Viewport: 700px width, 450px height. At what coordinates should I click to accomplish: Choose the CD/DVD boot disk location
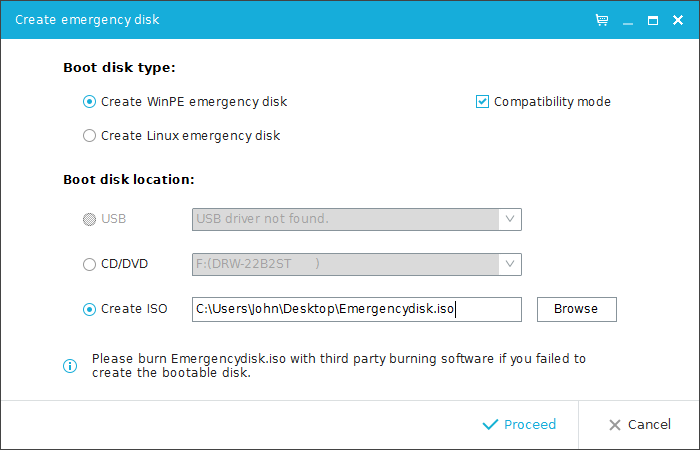pos(89,264)
